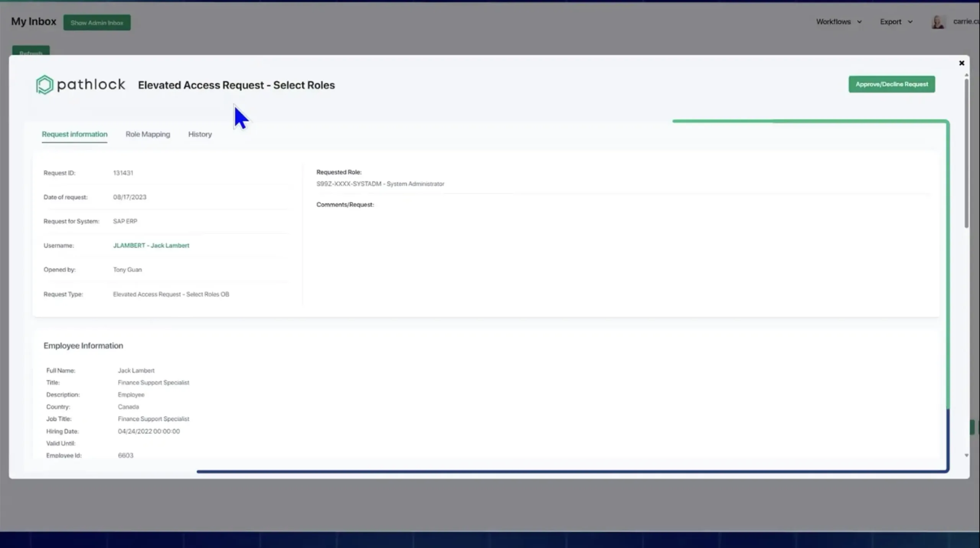Click the green progress indicator bar

808,121
